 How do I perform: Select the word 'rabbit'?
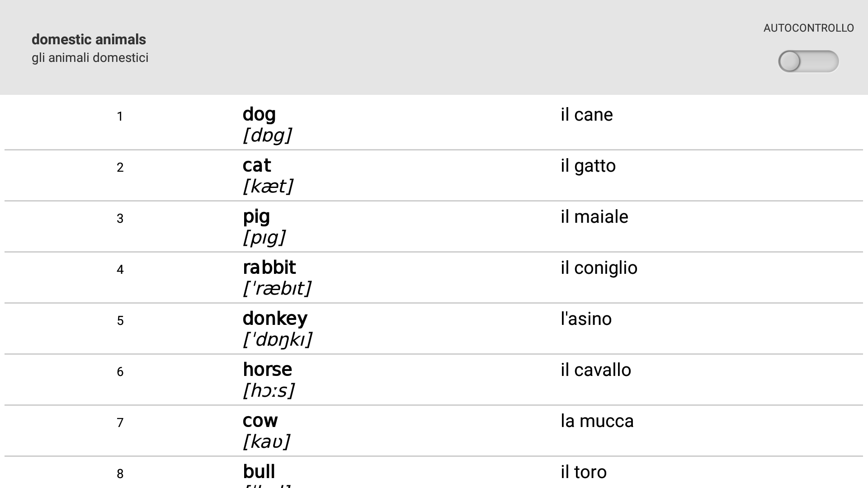pos(269,267)
